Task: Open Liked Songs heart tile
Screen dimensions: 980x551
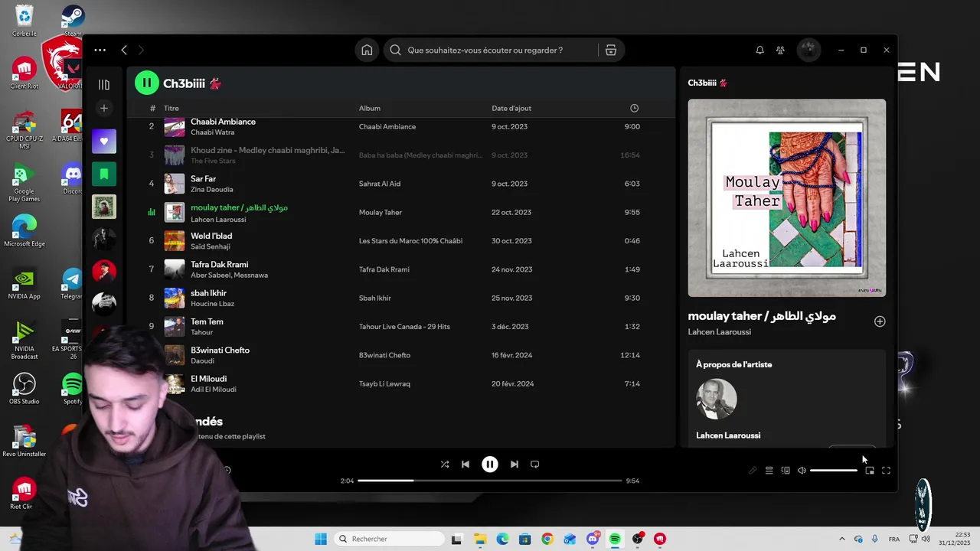Action: 104,142
